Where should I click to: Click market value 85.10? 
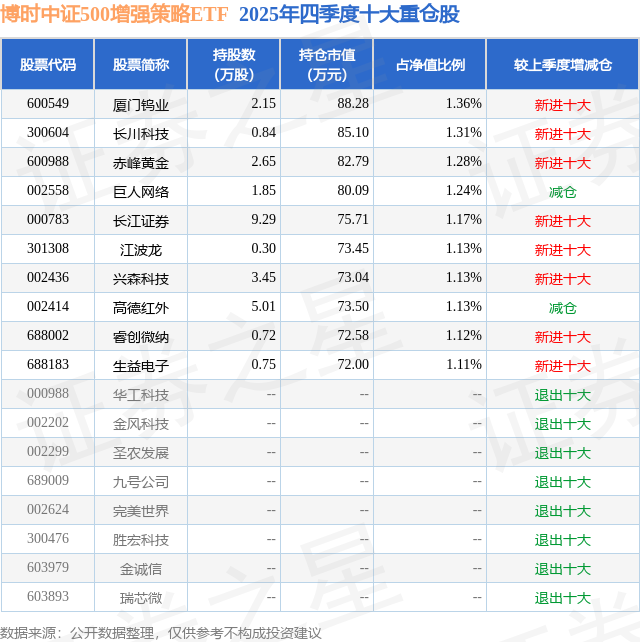353,132
